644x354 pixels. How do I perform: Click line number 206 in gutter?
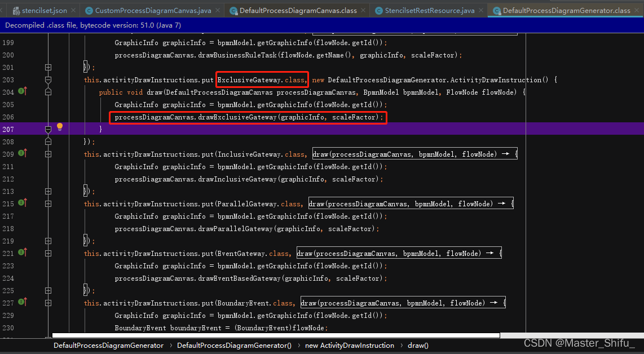tap(8, 117)
